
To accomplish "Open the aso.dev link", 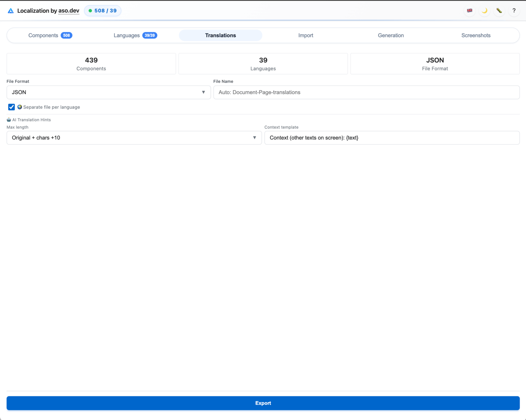I will 69,11.
